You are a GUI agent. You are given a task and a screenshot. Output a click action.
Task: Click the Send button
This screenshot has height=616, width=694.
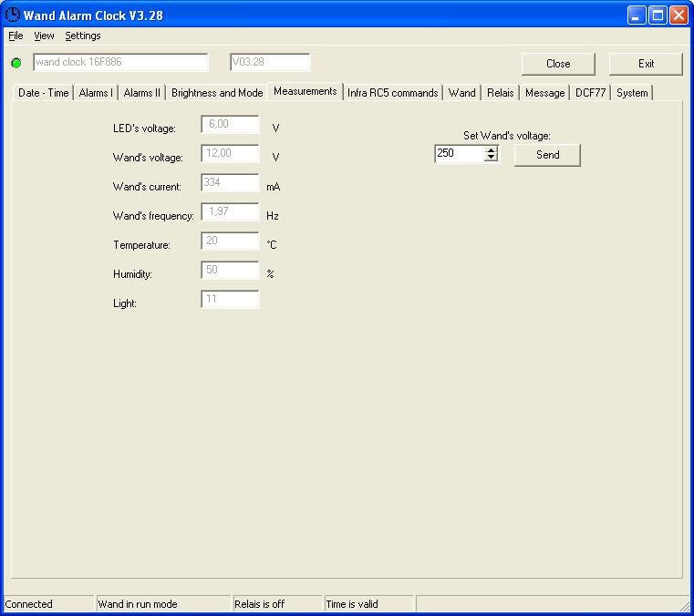coord(547,155)
